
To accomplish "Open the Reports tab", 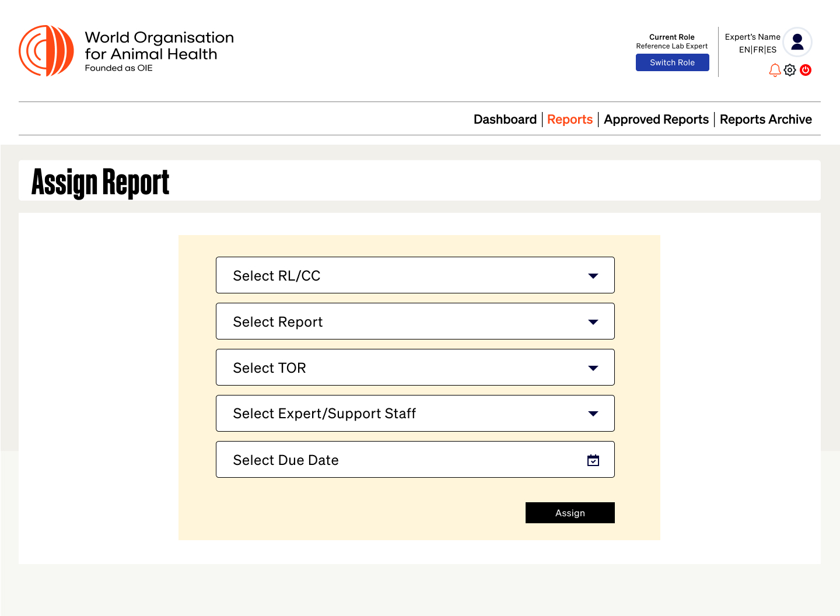I will click(x=569, y=120).
